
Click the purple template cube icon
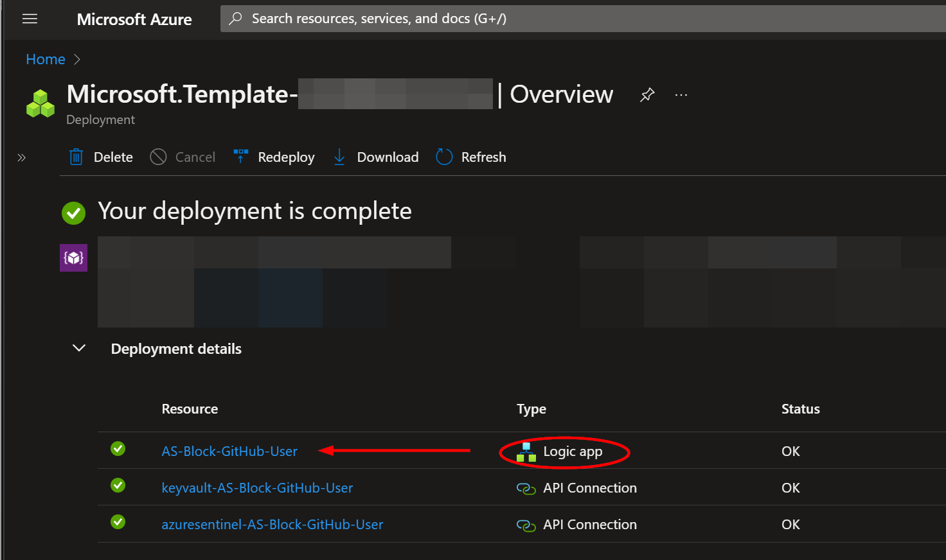pyautogui.click(x=73, y=258)
